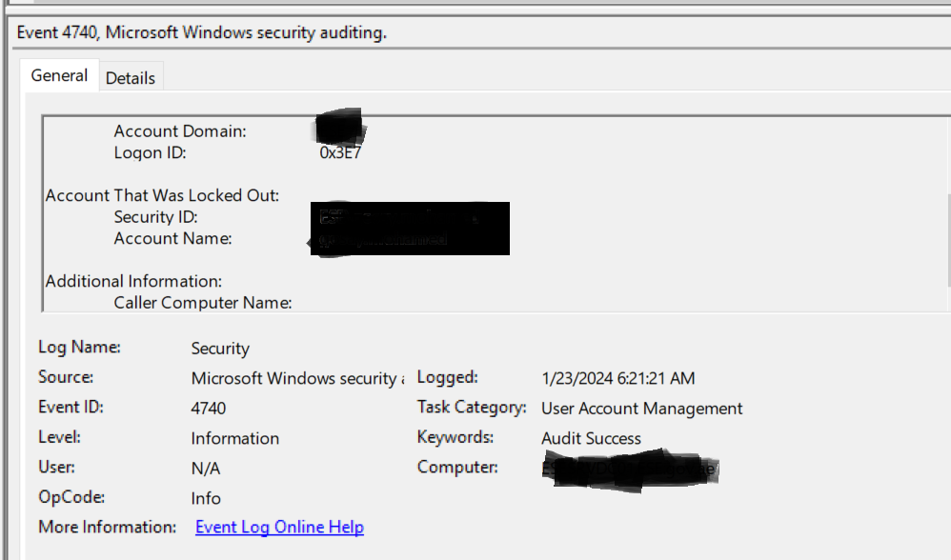The width and height of the screenshot is (951, 560).
Task: Click the Event ID value 4740
Action: tap(209, 409)
